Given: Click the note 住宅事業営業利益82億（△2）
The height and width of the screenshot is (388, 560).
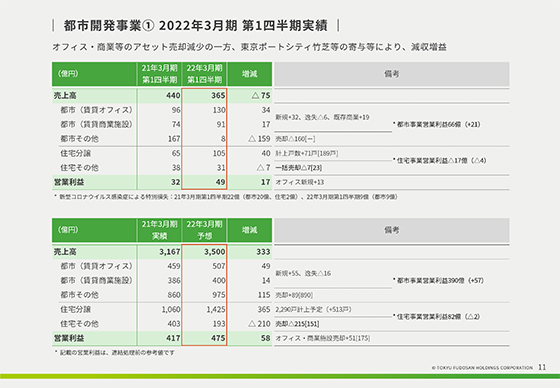Looking at the screenshot, I should coord(436,317).
